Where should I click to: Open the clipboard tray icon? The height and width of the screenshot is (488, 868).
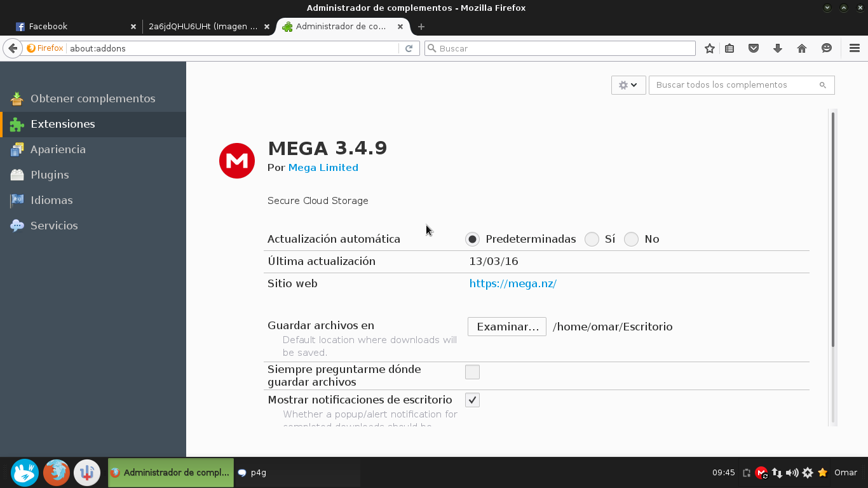tap(747, 473)
